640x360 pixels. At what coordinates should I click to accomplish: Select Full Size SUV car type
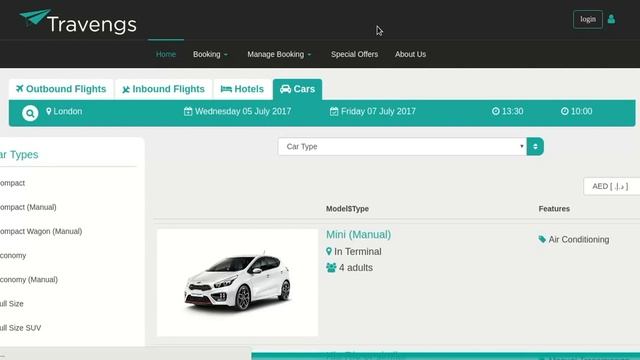coord(20,328)
